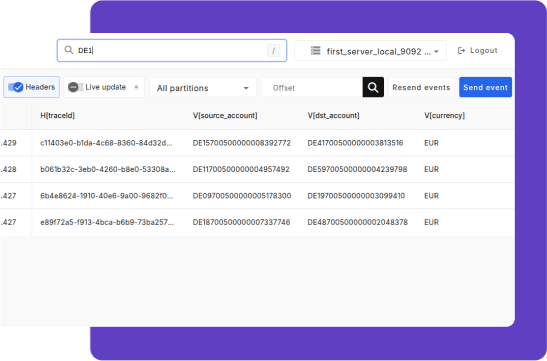Viewport: 547px width, 361px height.
Task: Toggle the Headers switch off
Action: 15,87
